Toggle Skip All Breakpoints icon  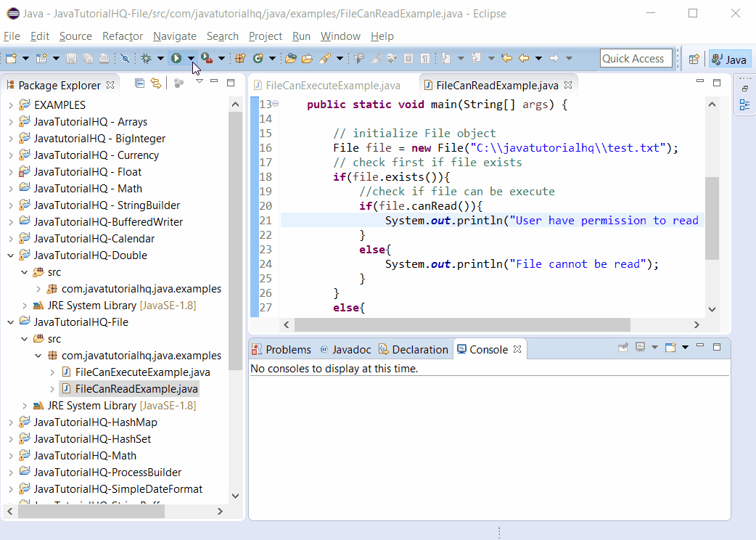125,59
